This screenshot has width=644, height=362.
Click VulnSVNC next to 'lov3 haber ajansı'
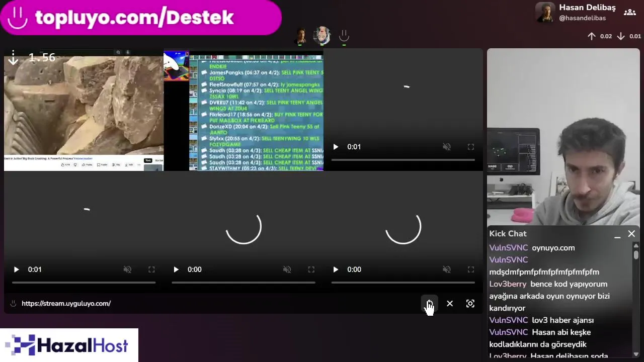pyautogui.click(x=509, y=320)
